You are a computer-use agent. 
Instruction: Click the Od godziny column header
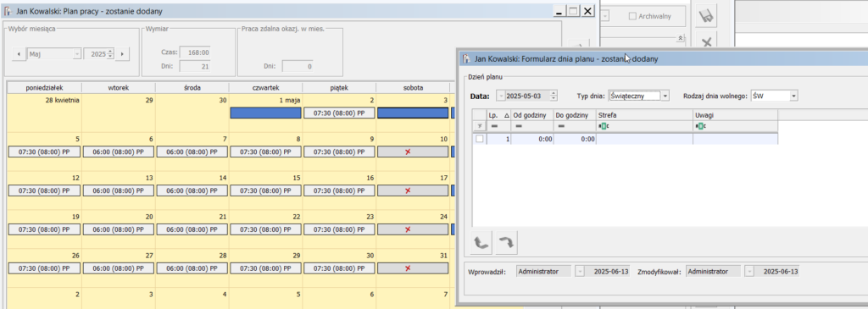pos(532,114)
